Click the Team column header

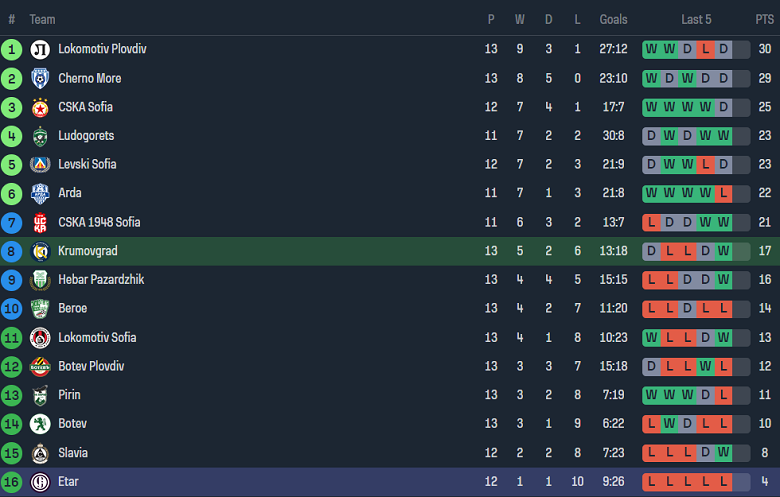pyautogui.click(x=42, y=19)
